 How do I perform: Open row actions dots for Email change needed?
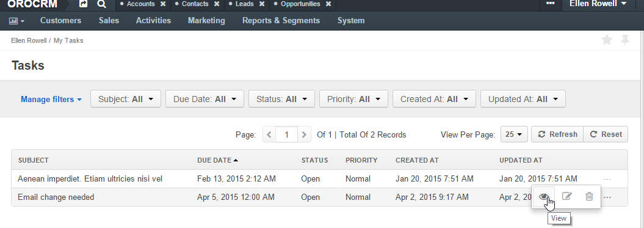click(x=607, y=198)
